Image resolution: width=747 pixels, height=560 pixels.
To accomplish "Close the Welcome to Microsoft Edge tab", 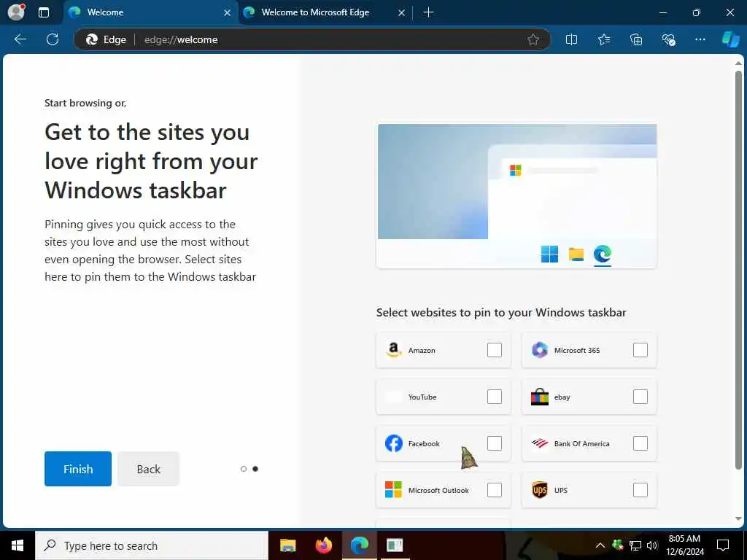I will 402,13.
